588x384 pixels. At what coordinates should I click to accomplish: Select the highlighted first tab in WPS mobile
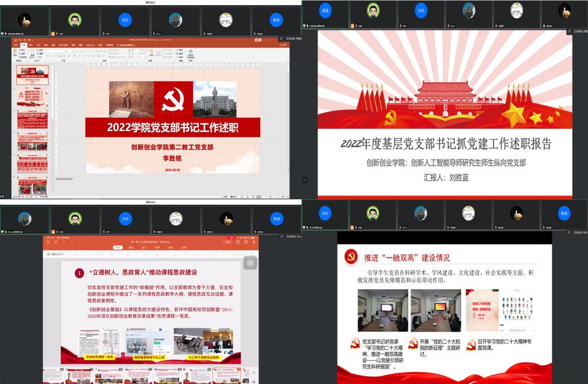point(118,247)
